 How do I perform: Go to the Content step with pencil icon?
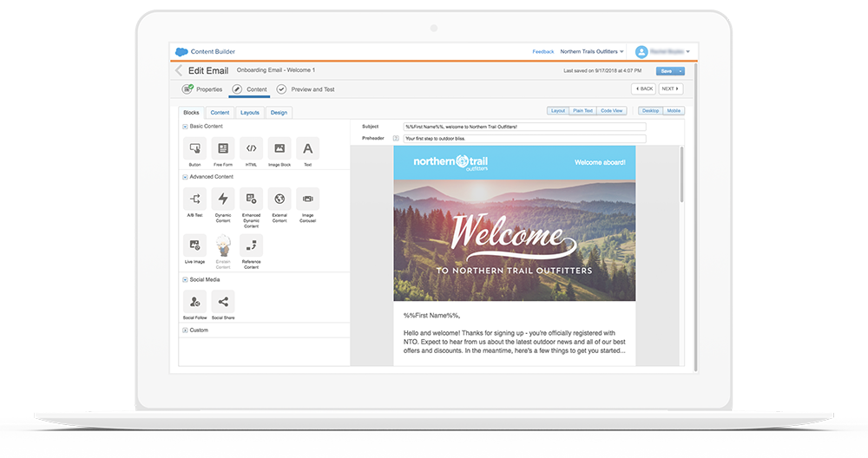point(249,89)
